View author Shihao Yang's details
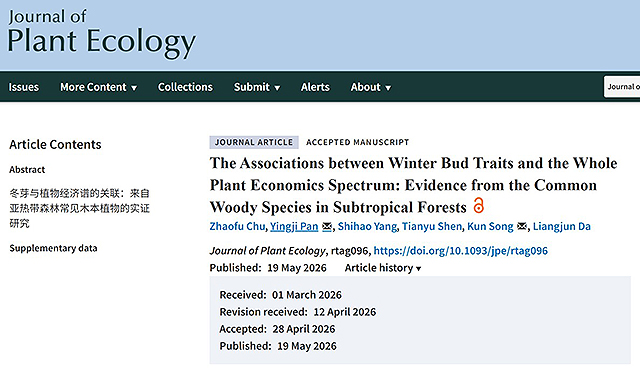Screen dimensions: 640x374 click(367, 226)
